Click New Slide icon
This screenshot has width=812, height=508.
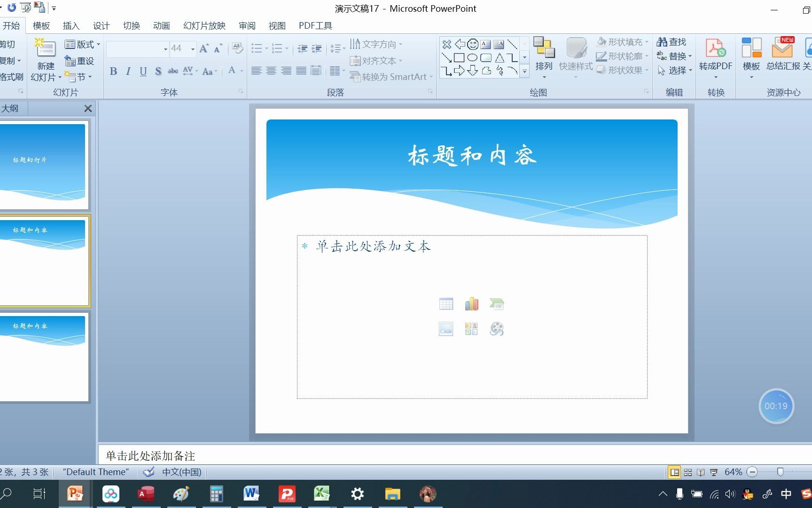[46, 48]
